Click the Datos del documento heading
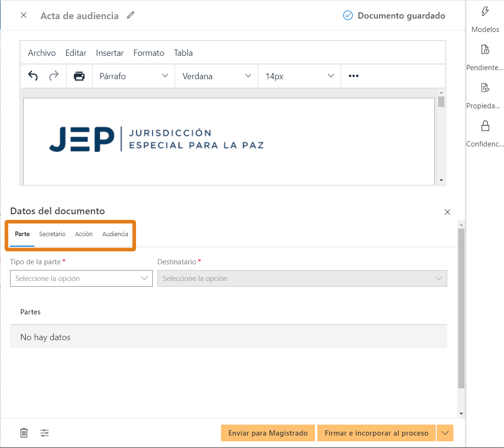Viewport: 504px width, 448px height. (58, 211)
